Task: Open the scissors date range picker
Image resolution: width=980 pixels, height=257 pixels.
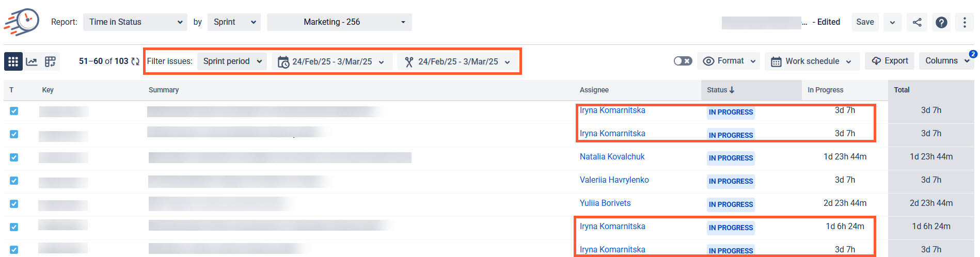Action: (458, 61)
